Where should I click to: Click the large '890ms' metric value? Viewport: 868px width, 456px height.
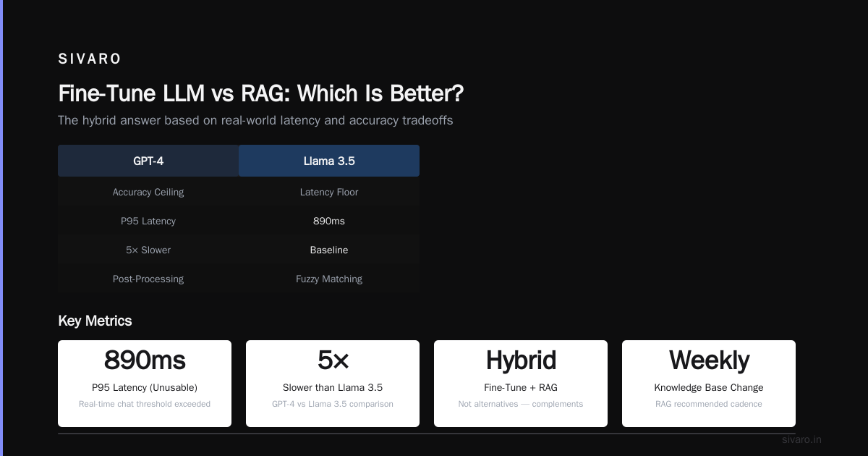point(145,360)
